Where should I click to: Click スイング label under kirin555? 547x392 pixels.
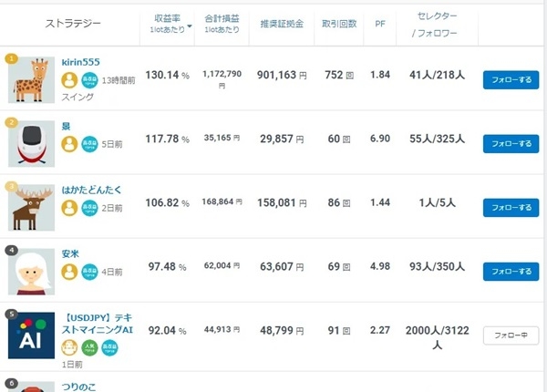coord(77,97)
